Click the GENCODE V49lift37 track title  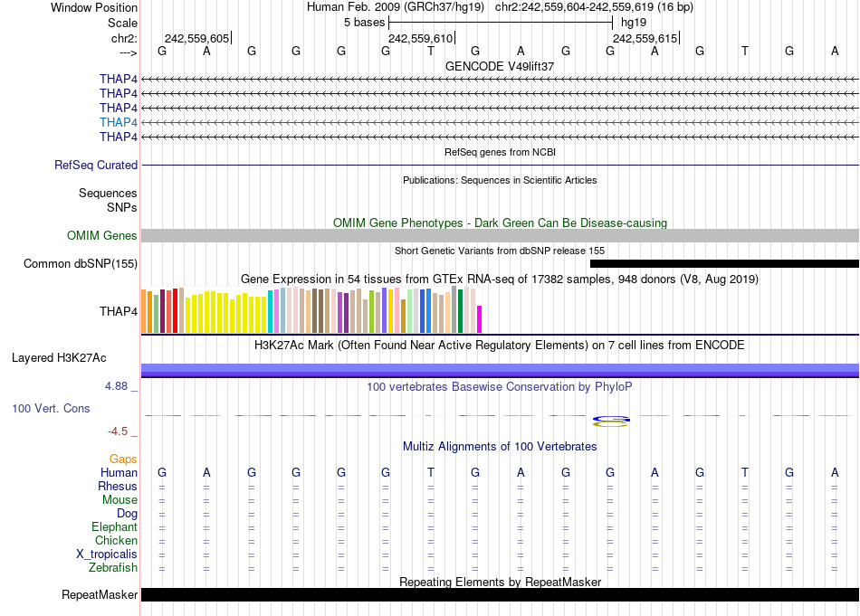tap(500, 66)
